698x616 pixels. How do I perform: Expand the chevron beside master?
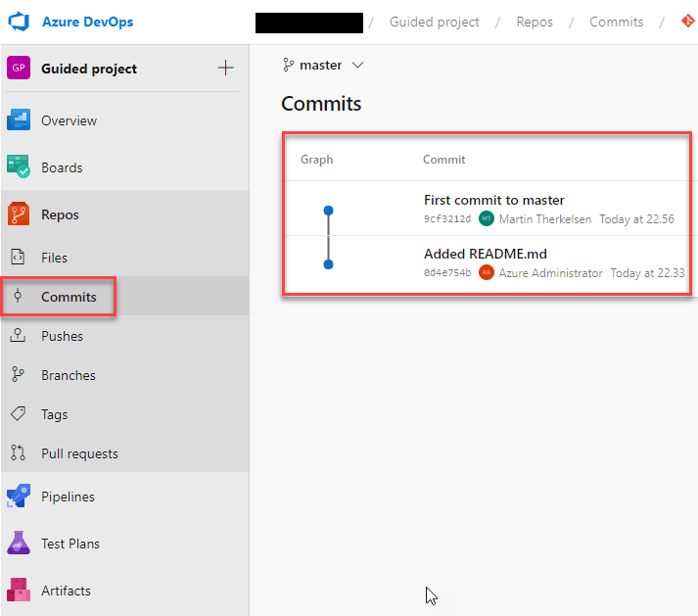click(357, 66)
